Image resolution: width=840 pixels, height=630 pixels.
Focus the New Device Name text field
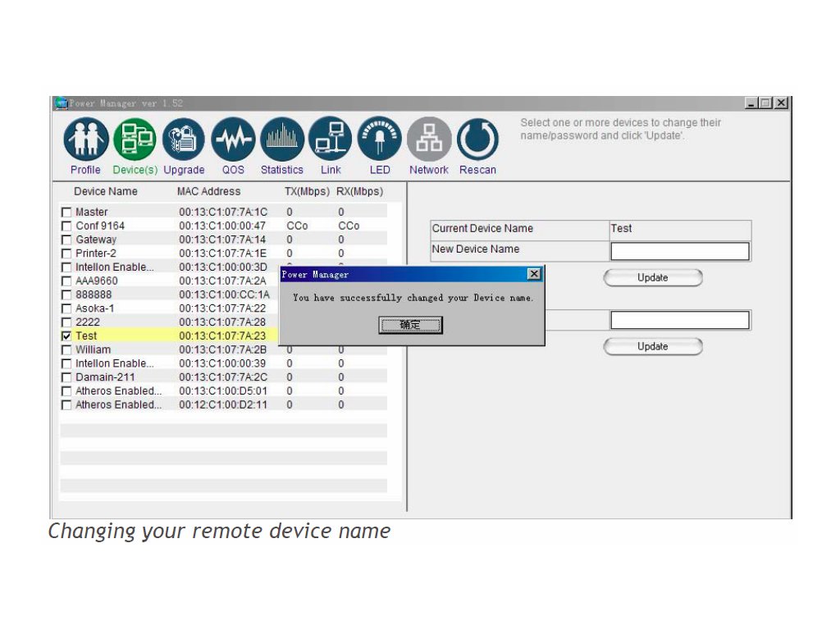[x=680, y=251]
